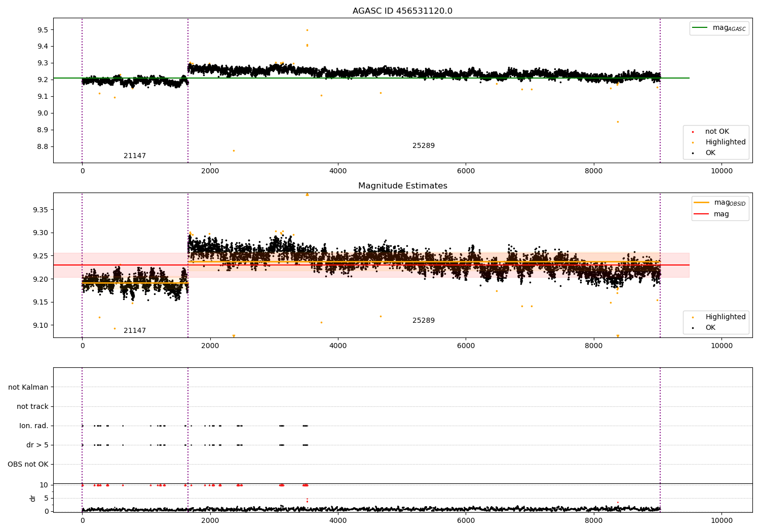Click the orange outlier point near 8.95 in top plot

[618, 122]
